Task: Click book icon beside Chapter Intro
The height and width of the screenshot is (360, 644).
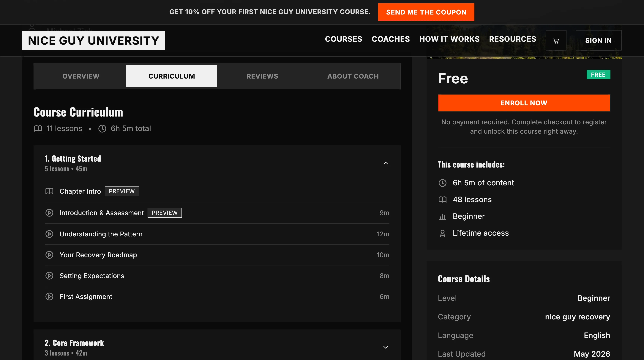Action: [49, 191]
